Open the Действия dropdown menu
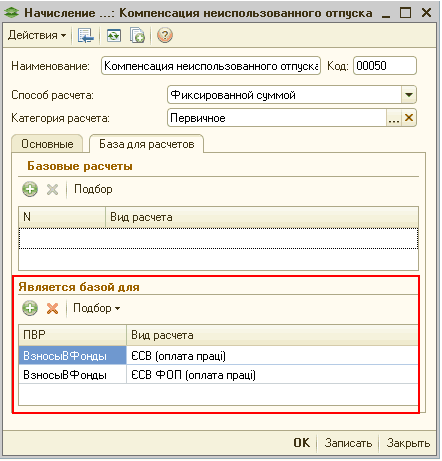The width and height of the screenshot is (442, 461). [37, 35]
